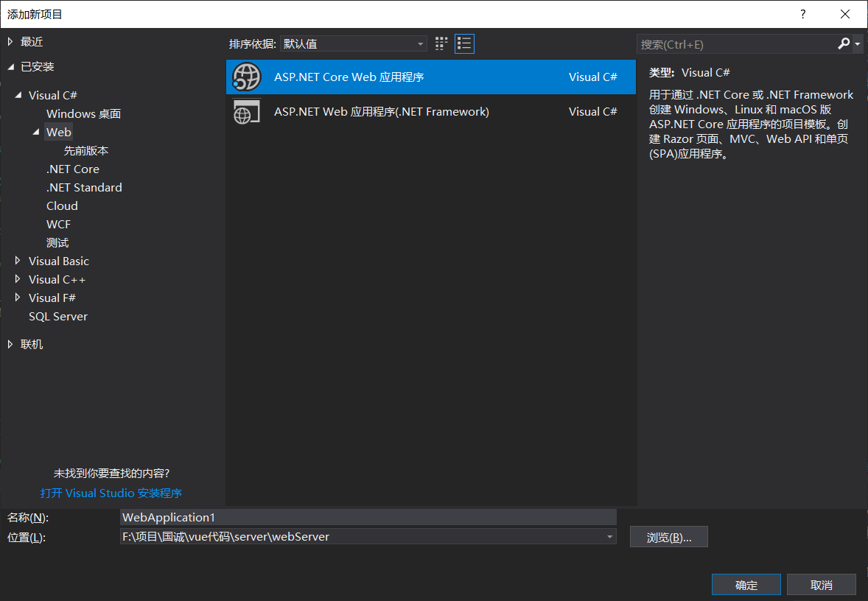Expand the 最近 tree node
Screen dimensions: 868x601
pyautogui.click(x=10, y=42)
